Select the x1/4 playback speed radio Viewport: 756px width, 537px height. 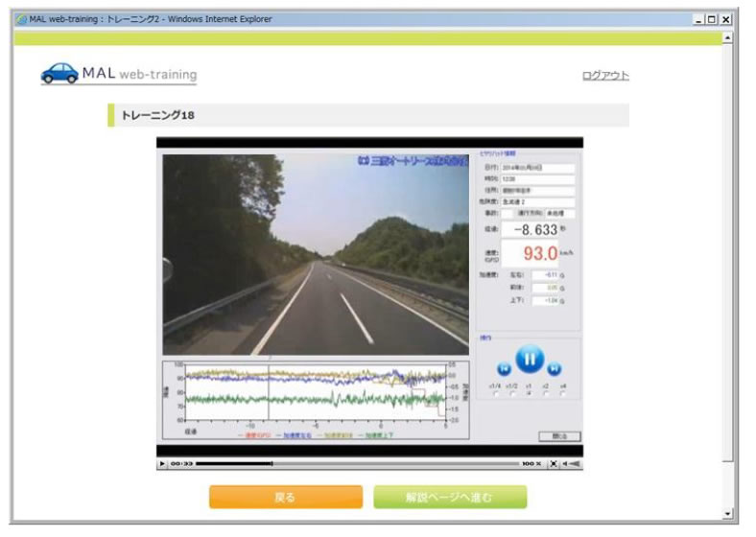pos(496,394)
